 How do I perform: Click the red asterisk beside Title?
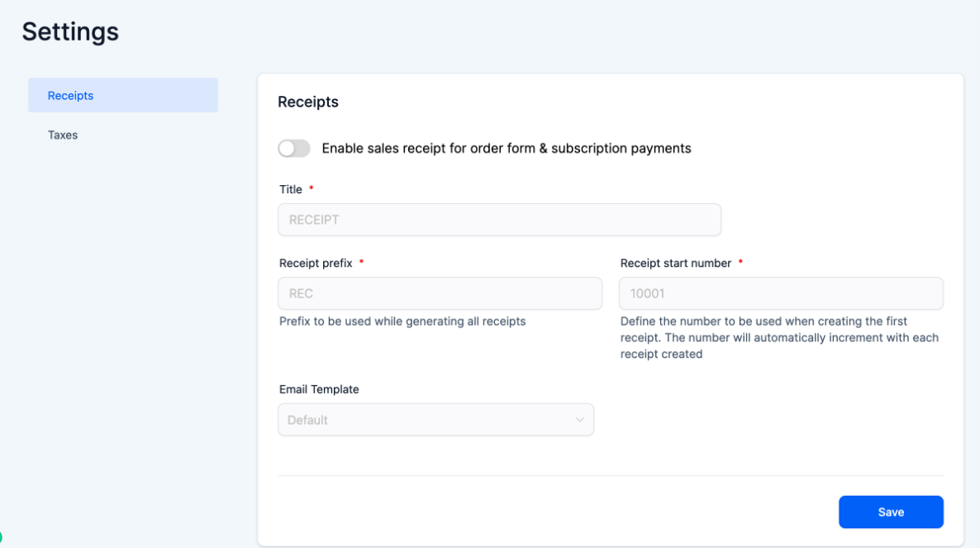311,188
